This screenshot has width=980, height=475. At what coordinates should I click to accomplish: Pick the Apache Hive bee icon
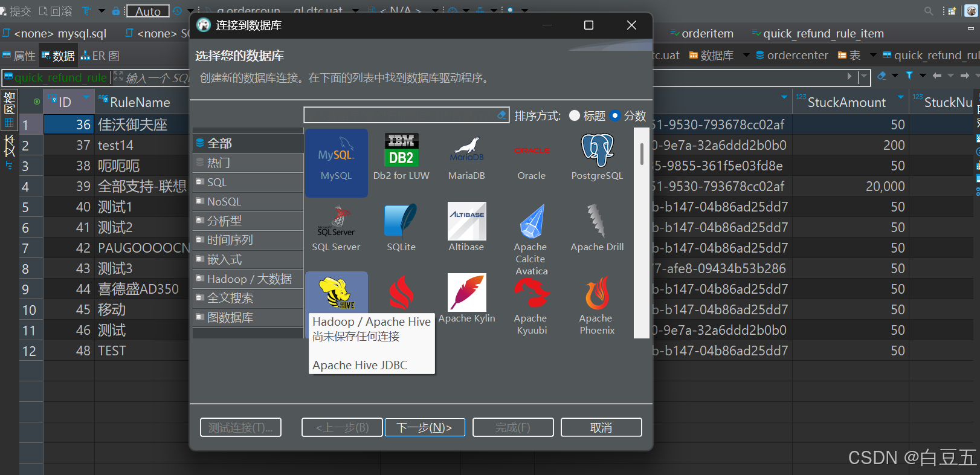tap(337, 292)
